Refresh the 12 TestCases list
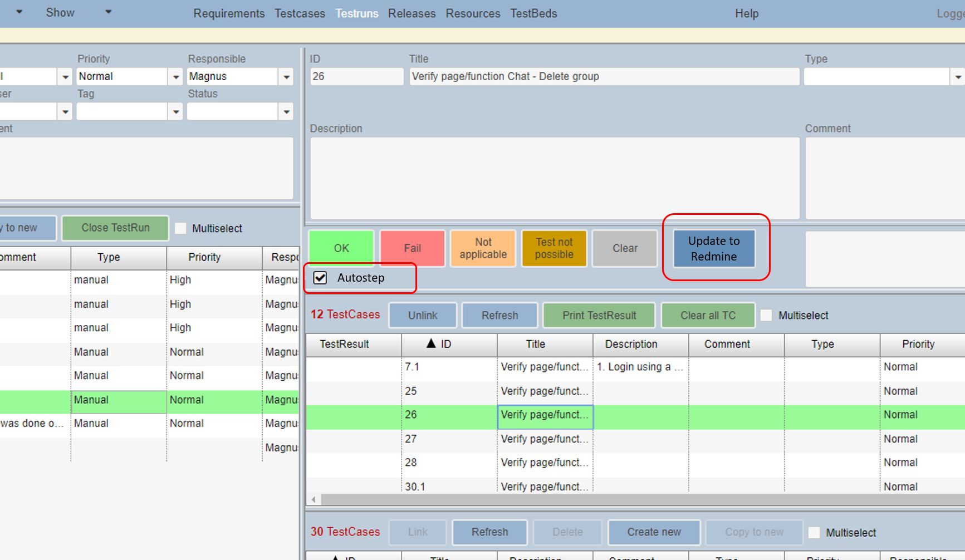 [x=499, y=315]
